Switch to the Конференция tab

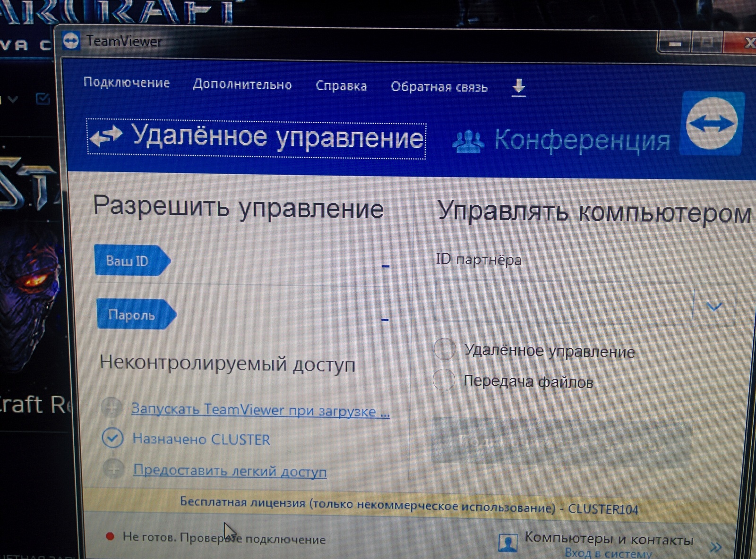[561, 140]
